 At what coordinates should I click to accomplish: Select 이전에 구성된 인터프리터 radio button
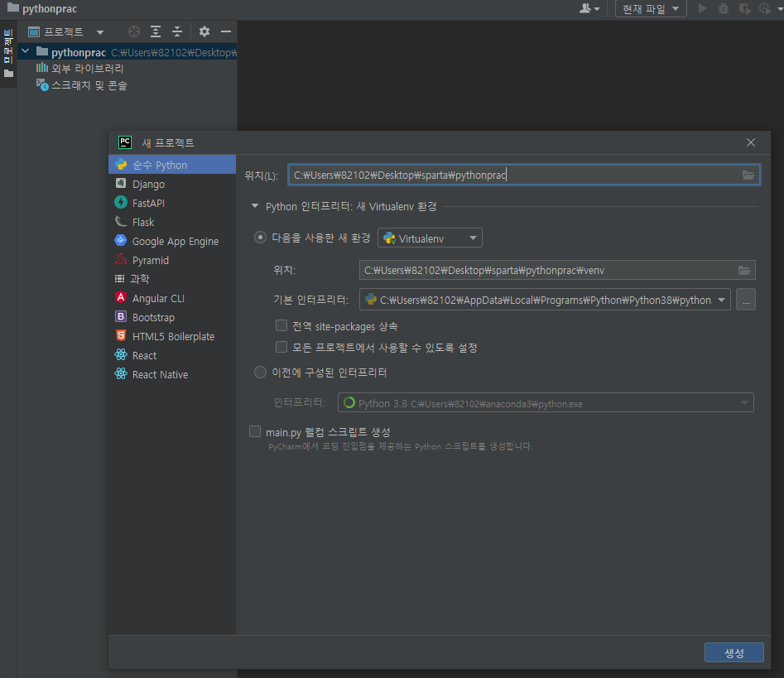click(260, 372)
